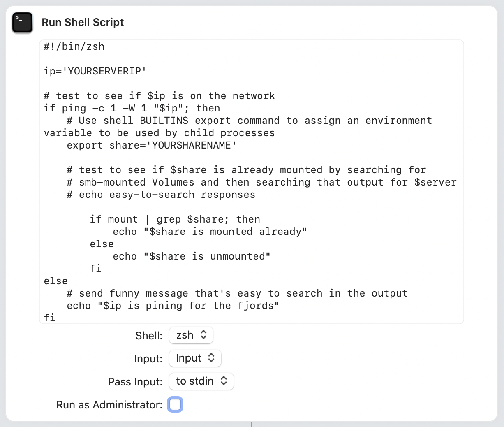The width and height of the screenshot is (504, 427).
Task: Enable the Run as Administrator checkbox
Action: point(175,404)
